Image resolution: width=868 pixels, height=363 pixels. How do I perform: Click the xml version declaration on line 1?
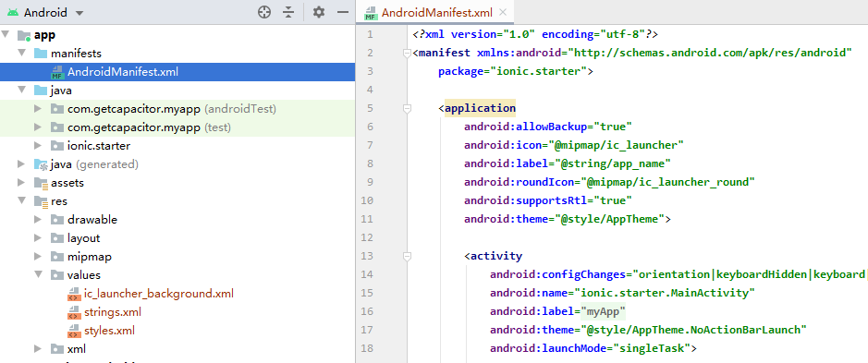coord(535,34)
